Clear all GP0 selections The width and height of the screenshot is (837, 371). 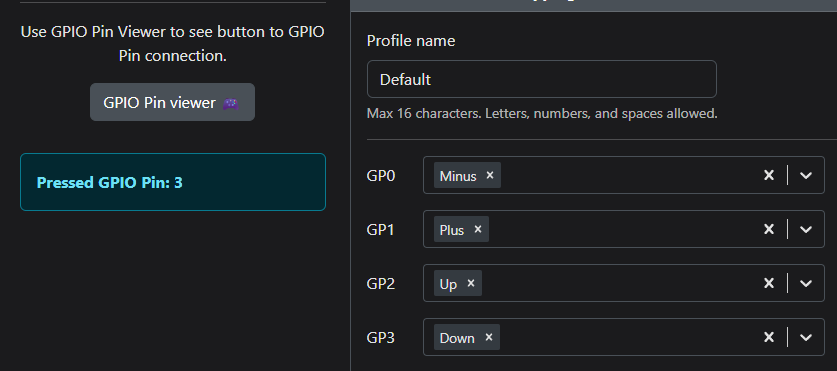click(769, 175)
